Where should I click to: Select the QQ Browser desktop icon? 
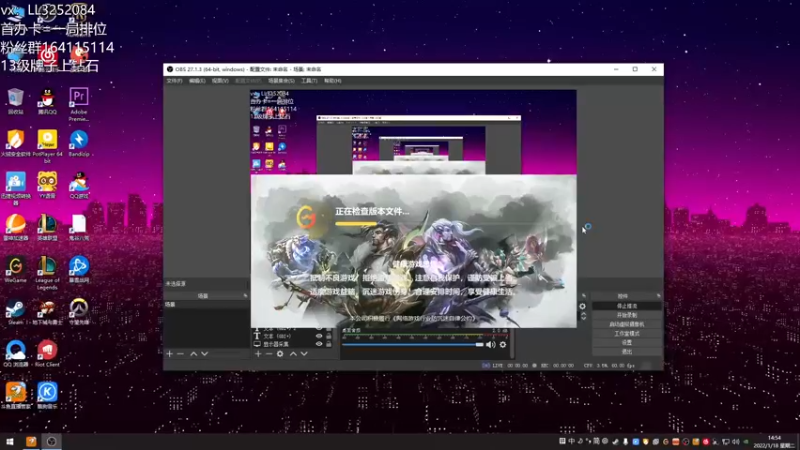tap(15, 354)
